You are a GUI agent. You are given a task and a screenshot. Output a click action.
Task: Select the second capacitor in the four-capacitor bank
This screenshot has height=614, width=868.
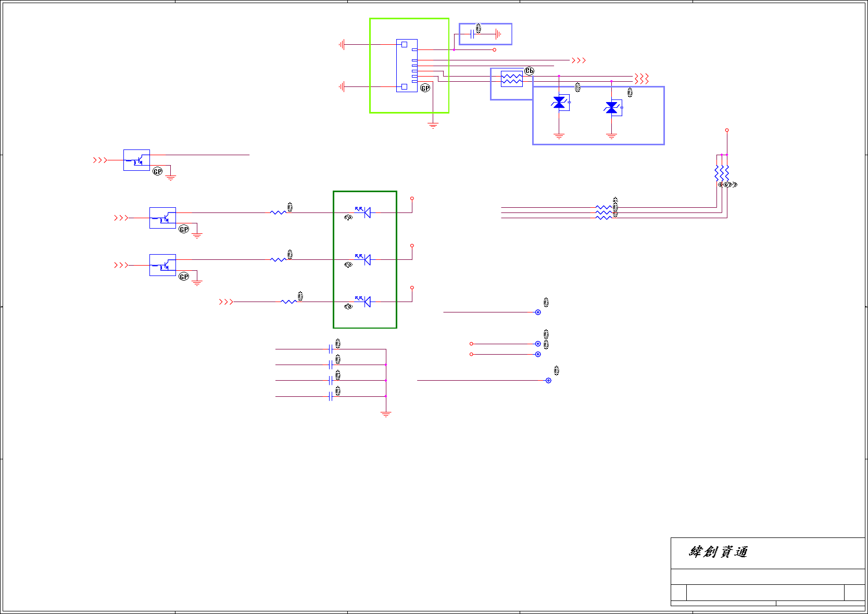click(x=331, y=365)
